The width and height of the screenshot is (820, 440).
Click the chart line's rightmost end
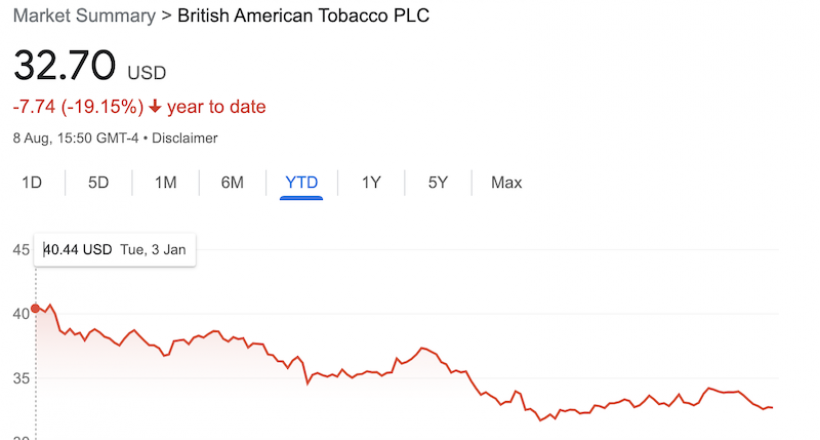[x=772, y=408]
